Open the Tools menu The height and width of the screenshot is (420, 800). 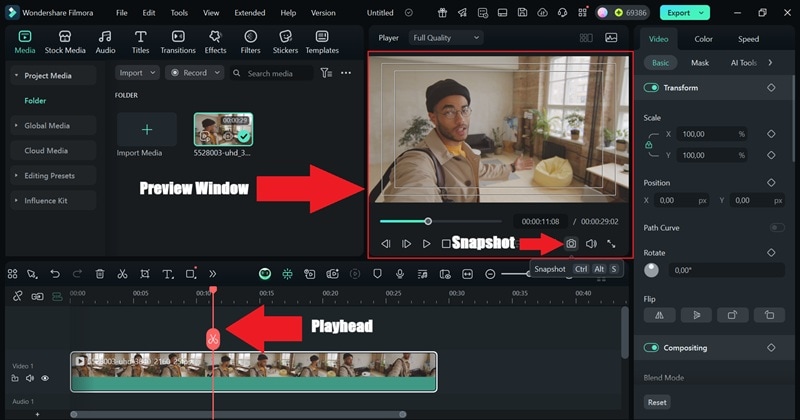tap(179, 13)
